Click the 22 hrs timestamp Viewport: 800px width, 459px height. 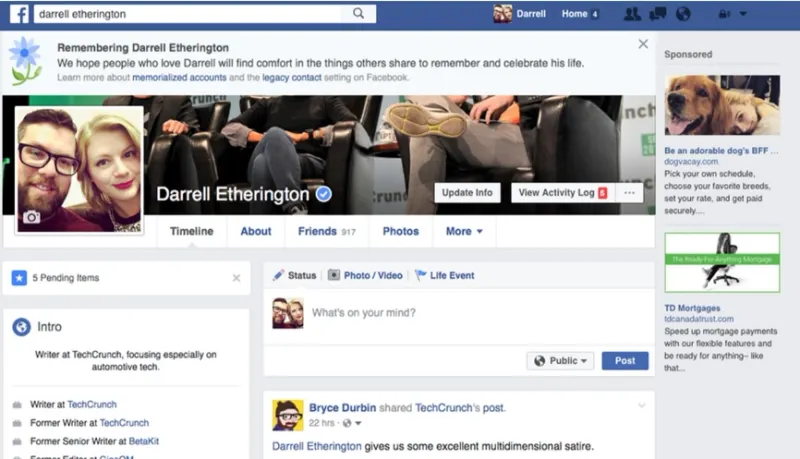point(321,423)
